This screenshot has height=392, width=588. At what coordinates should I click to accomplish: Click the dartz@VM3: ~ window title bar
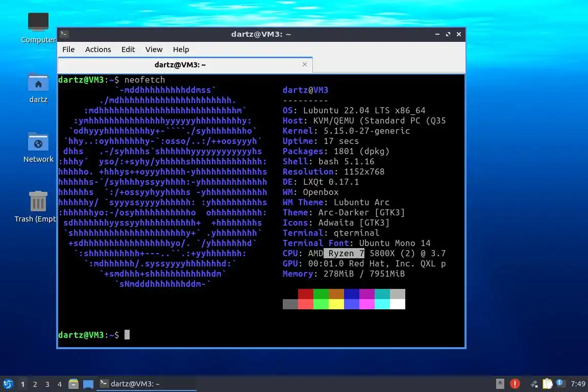click(261, 34)
